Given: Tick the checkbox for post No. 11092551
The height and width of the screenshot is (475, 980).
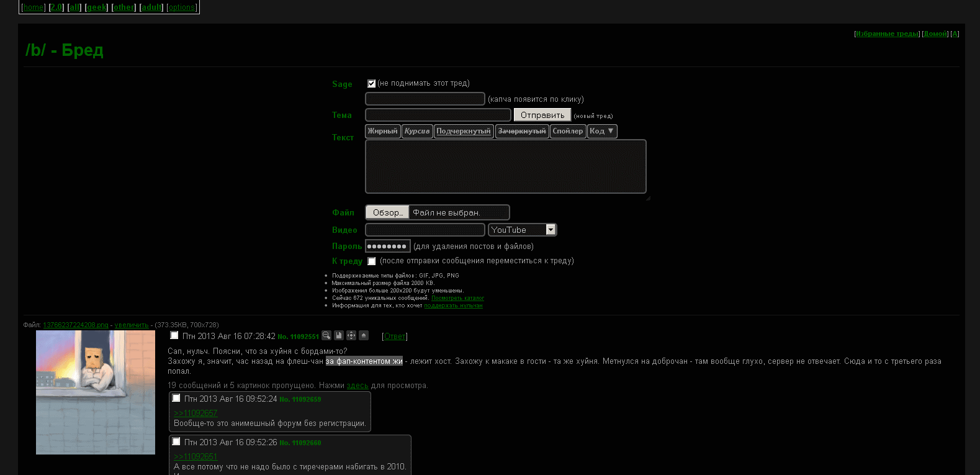Looking at the screenshot, I should 174,335.
